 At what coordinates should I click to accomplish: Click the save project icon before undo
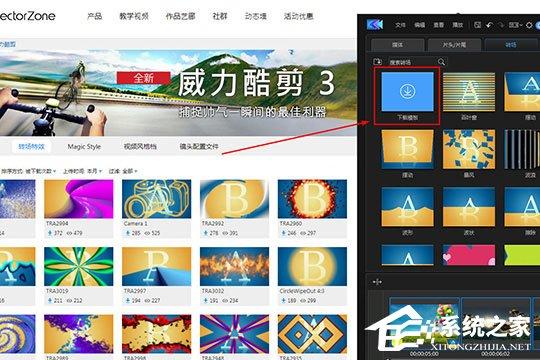(477, 25)
